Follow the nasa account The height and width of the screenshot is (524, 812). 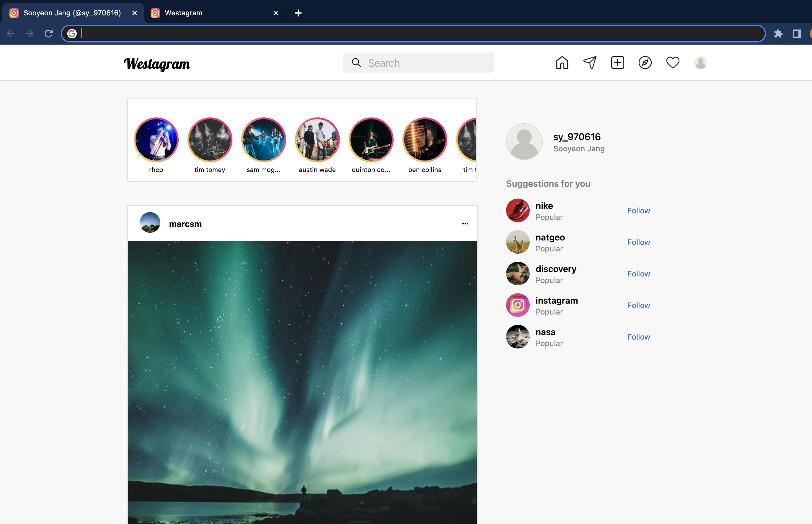[x=639, y=337]
